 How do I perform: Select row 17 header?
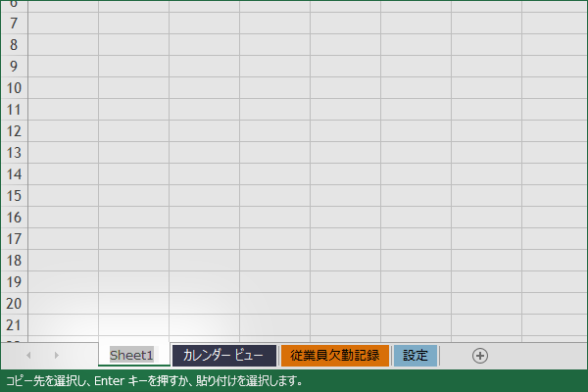14,239
